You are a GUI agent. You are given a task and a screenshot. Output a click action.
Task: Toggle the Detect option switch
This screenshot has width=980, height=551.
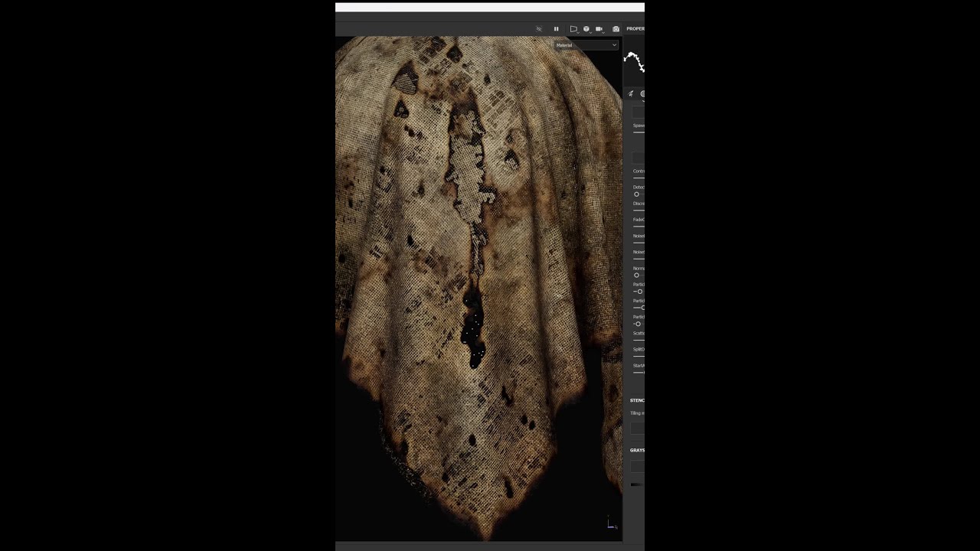[x=636, y=194]
